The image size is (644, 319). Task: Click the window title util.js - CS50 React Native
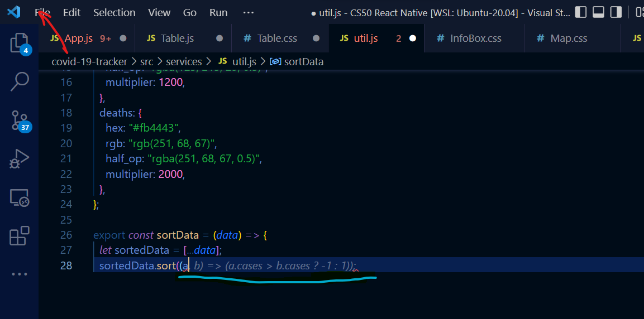pyautogui.click(x=441, y=13)
